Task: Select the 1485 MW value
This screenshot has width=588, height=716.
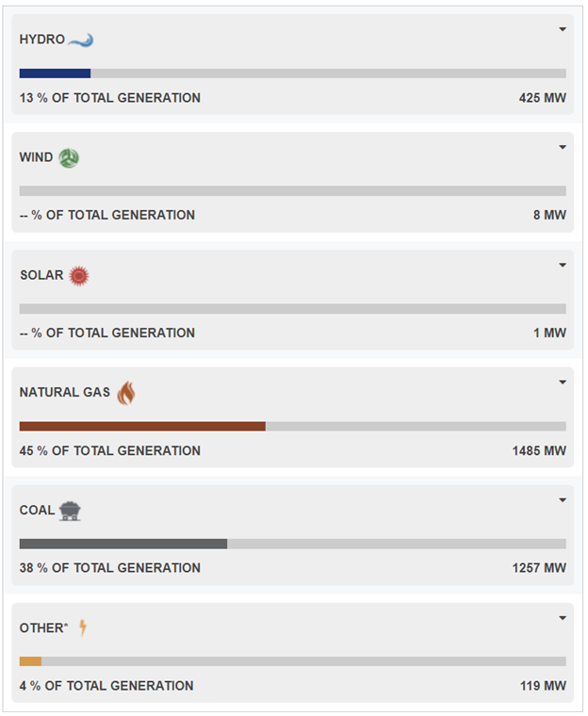Action: pyautogui.click(x=539, y=451)
